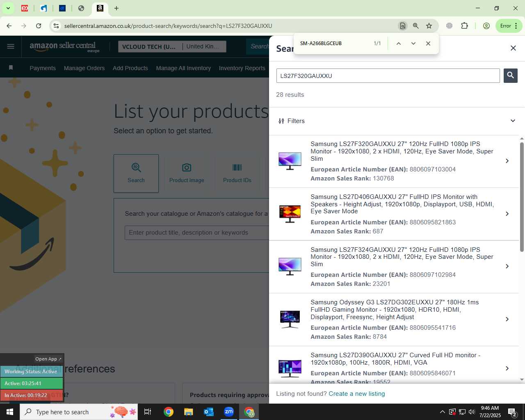The width and height of the screenshot is (525, 420).
Task: Open a new browser tab
Action: point(116,8)
